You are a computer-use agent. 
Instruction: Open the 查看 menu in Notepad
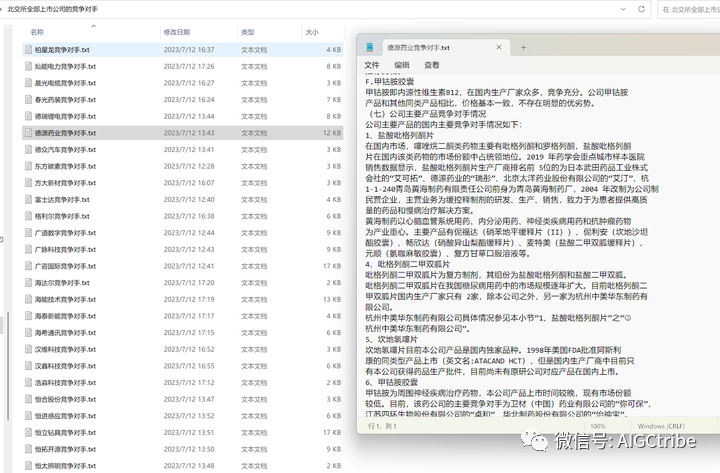[432, 65]
